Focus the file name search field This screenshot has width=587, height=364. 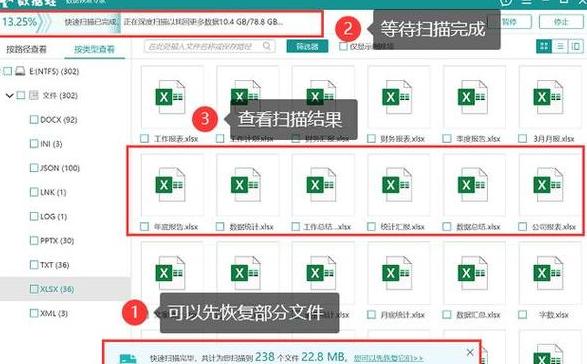tap(210, 46)
